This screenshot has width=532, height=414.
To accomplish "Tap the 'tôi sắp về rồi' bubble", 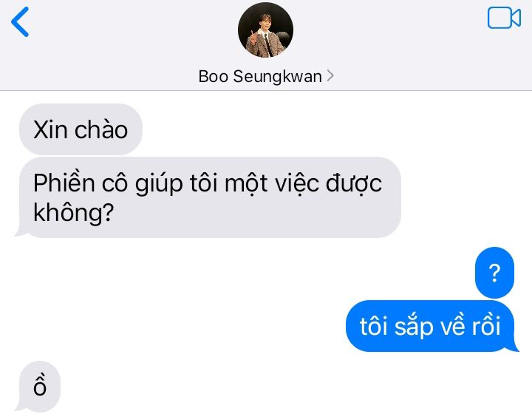I will pos(432,326).
